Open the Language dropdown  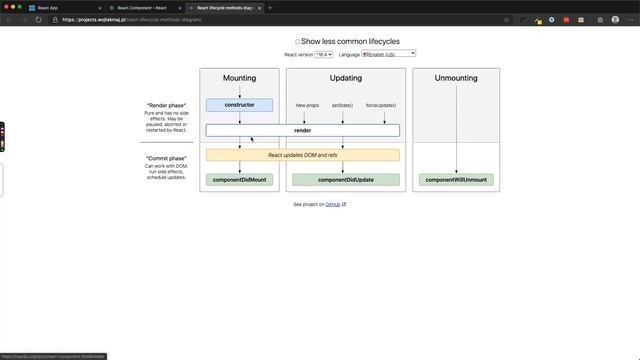point(389,53)
